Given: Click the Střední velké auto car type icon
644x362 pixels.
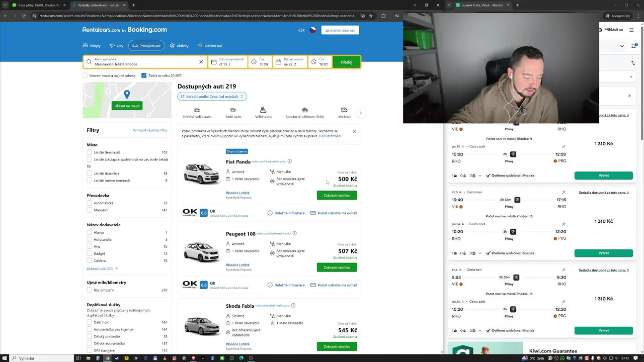Looking at the screenshot, I should 197,110.
